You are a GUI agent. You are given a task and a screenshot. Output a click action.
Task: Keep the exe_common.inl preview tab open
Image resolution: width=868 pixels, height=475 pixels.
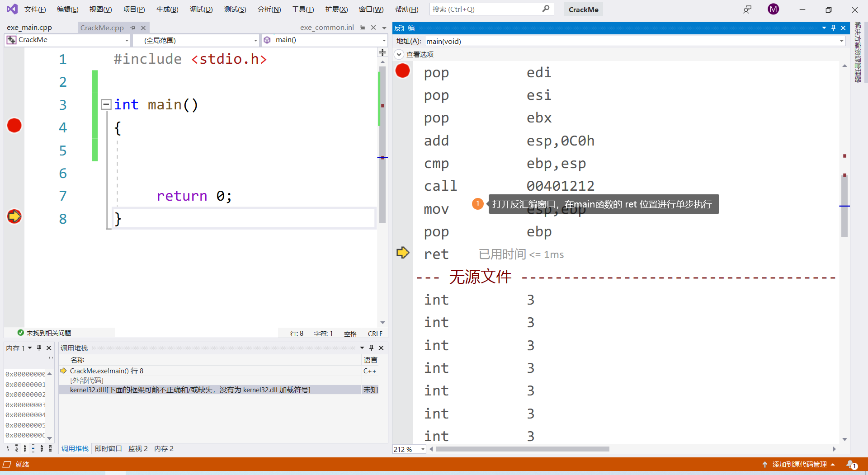pyautogui.click(x=363, y=28)
